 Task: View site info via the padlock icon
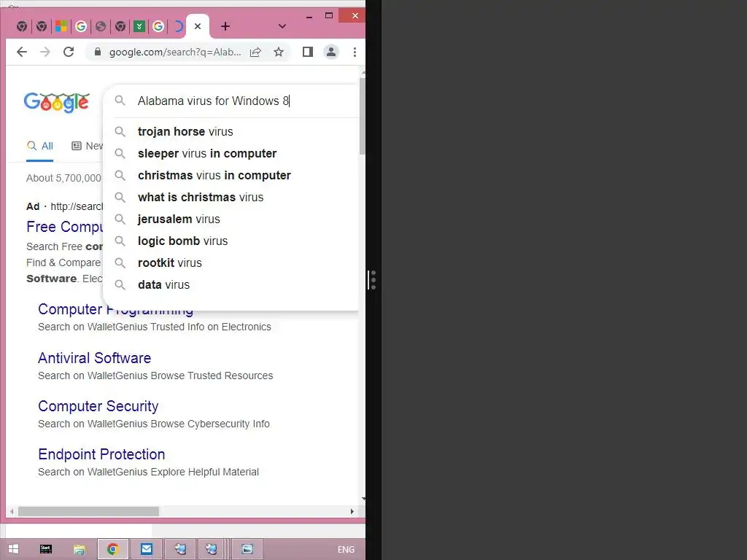click(98, 52)
